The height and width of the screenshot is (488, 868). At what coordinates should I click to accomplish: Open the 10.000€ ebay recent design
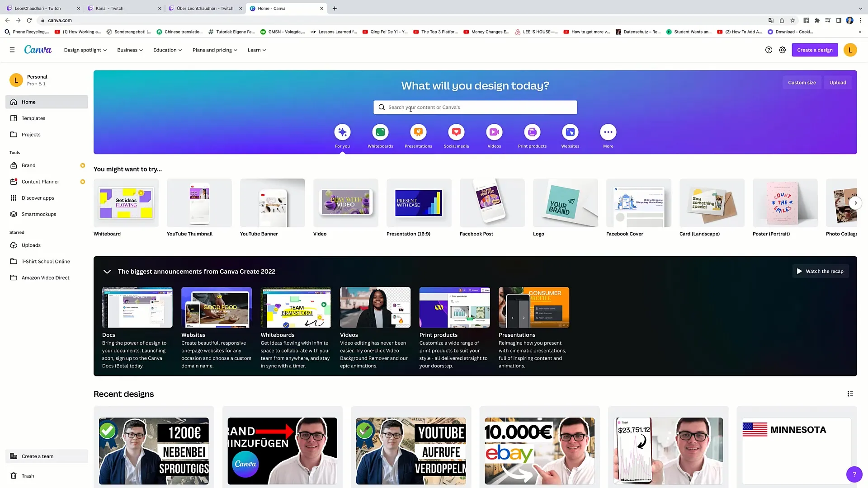(x=539, y=451)
